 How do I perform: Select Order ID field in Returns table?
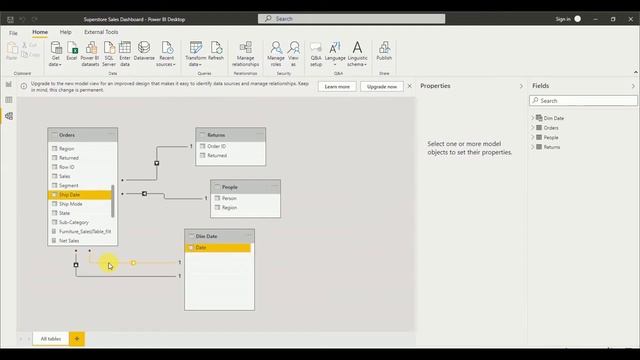[x=231, y=146]
